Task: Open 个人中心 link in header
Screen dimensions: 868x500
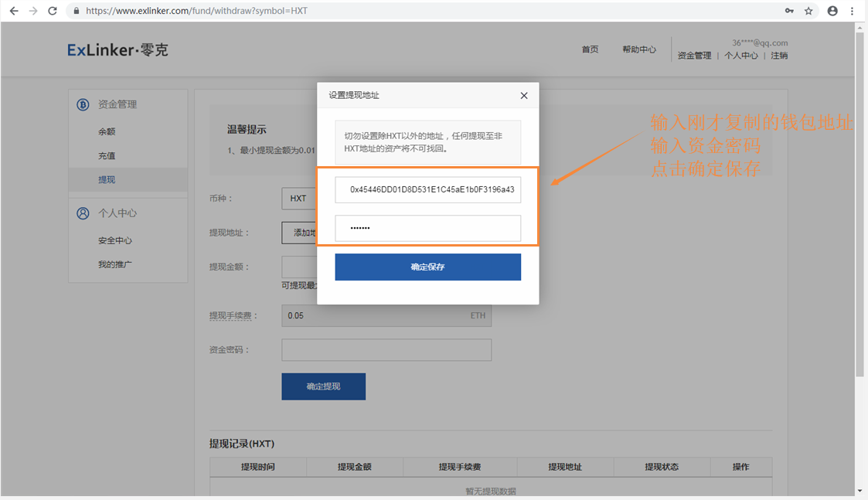Action: (741, 56)
